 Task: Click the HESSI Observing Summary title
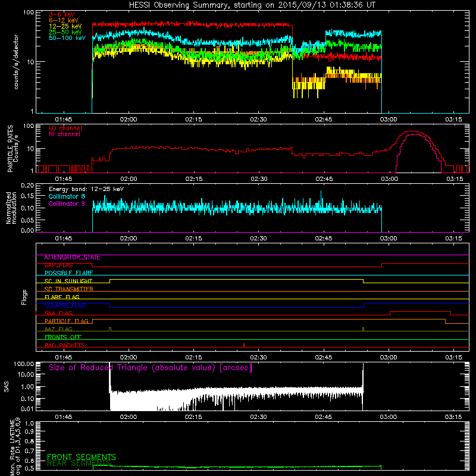(252, 5)
